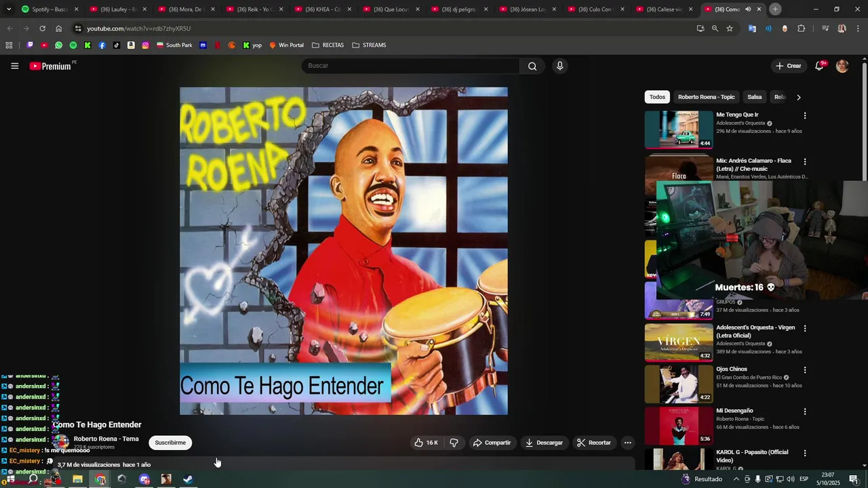
Task: Open the Netflix bookmark icon
Action: point(218,45)
